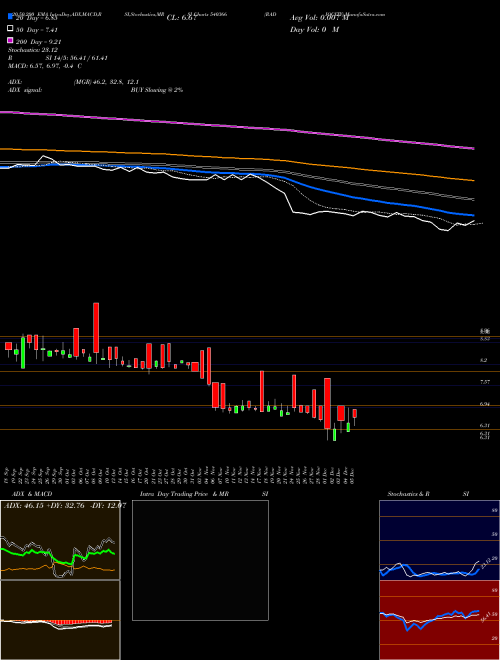Click the 7.57 price axis label
The height and width of the screenshot is (660, 500).
click(x=484, y=382)
